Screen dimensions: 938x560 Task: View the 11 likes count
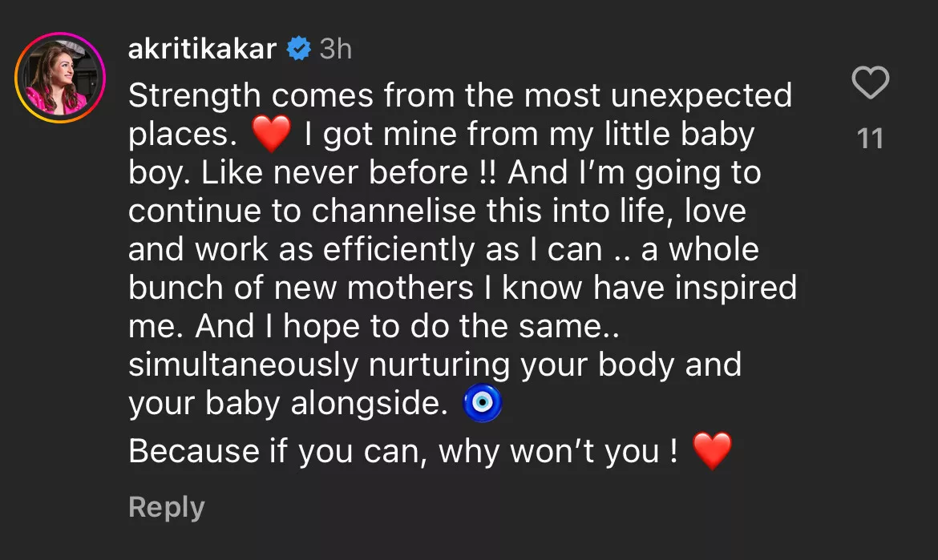(870, 139)
